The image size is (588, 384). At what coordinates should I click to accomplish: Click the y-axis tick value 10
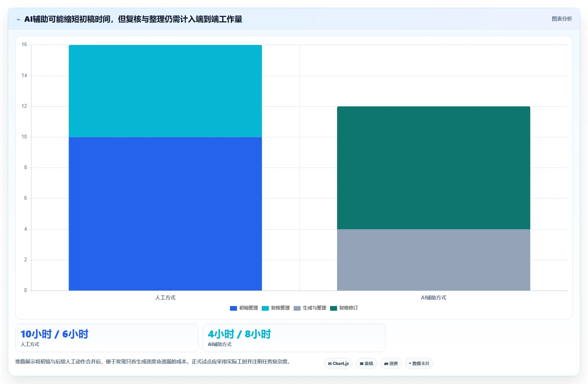coord(24,137)
